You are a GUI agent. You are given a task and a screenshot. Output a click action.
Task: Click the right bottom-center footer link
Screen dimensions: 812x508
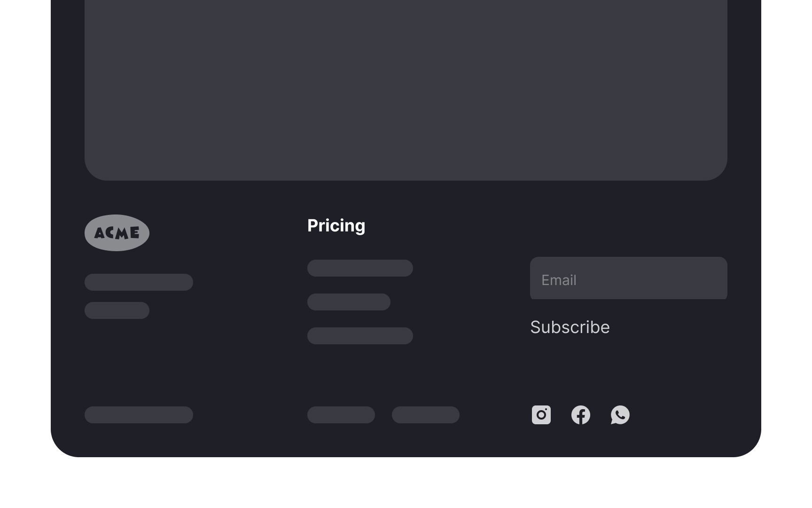(x=425, y=415)
